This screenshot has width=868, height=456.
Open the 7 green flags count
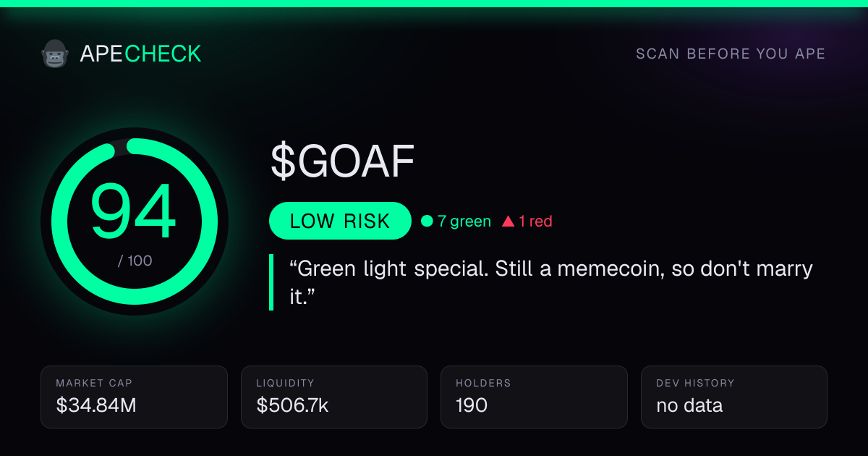[464, 221]
